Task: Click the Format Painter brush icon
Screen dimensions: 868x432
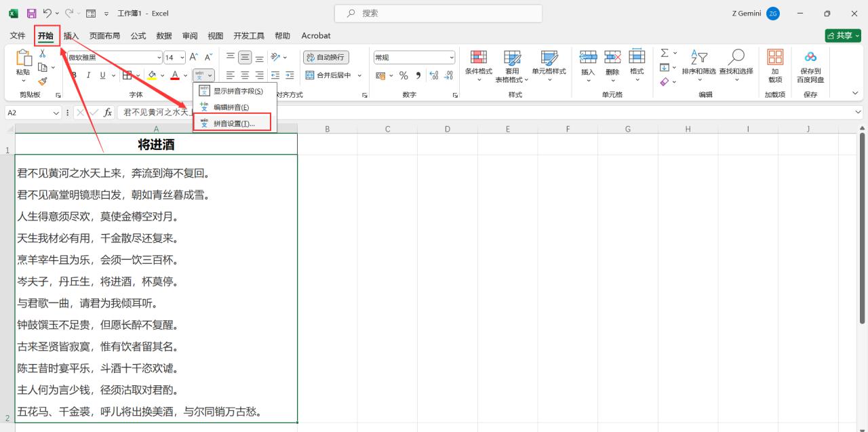Action: point(42,81)
